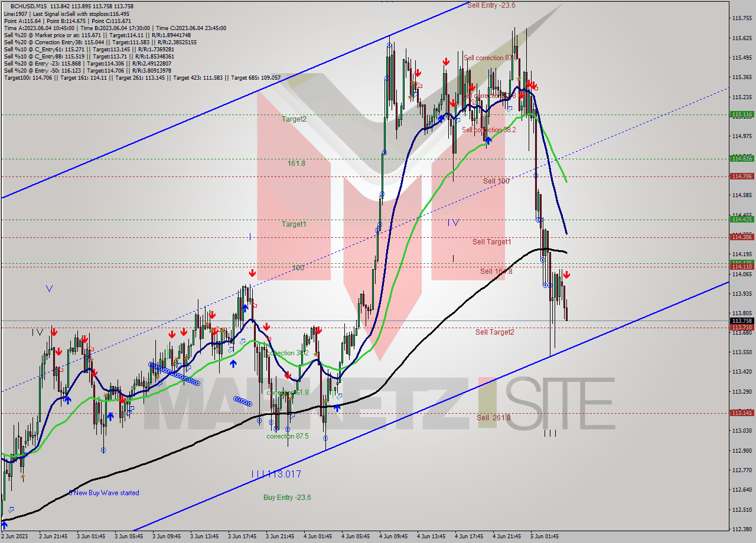Click the 'Sell %20 @ Correction Entry38' line
This screenshot has width=756, height=543.
coord(100,42)
